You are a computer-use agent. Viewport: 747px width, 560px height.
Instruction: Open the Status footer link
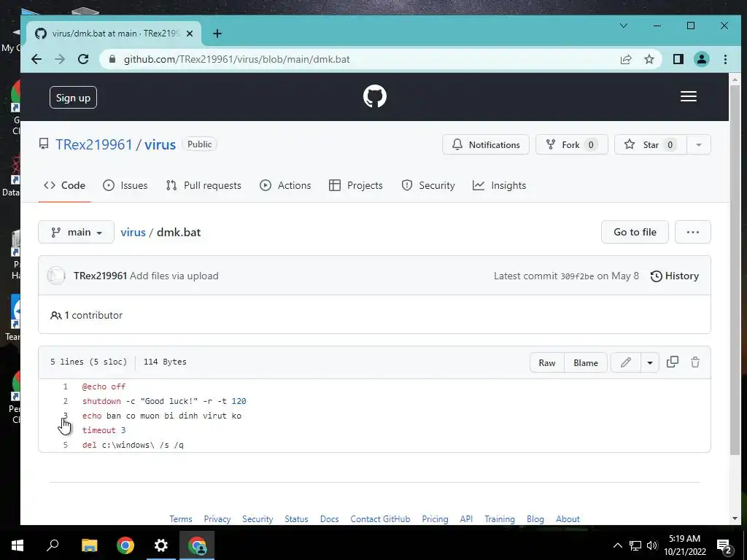coord(296,518)
